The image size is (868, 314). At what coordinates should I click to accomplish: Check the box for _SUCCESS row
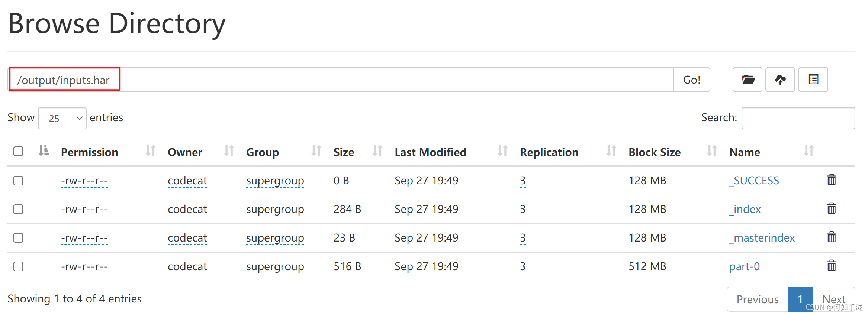[18, 181]
